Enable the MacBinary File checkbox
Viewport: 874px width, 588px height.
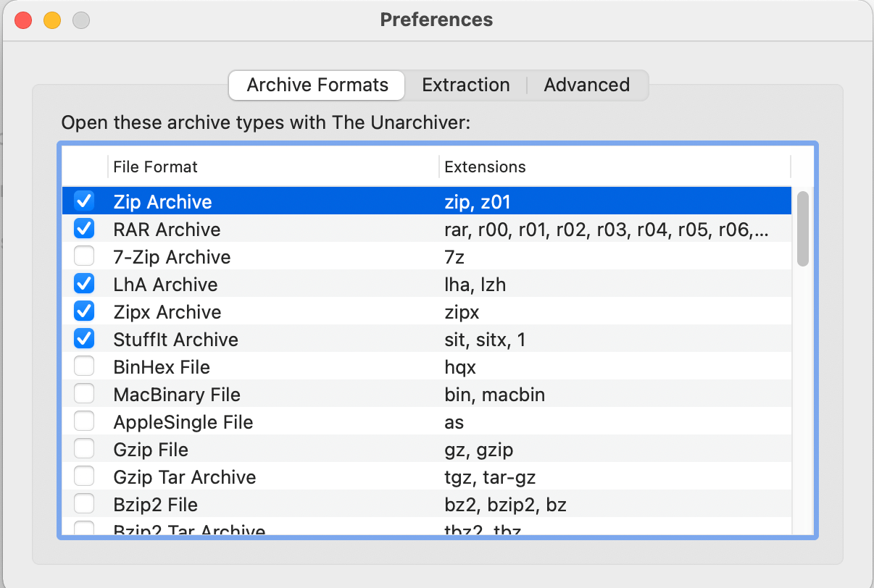click(84, 393)
